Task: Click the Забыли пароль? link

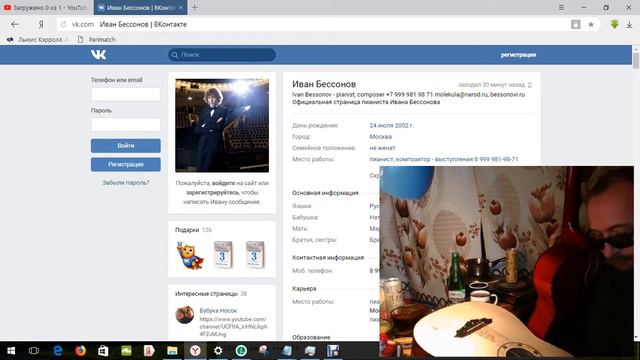Action: [126, 183]
